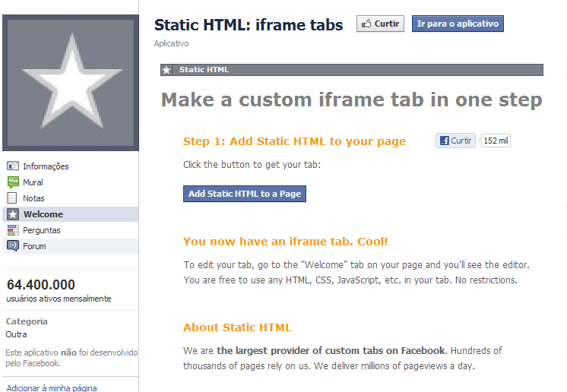
Task: Click the Notas notepad icon
Action: 12,198
